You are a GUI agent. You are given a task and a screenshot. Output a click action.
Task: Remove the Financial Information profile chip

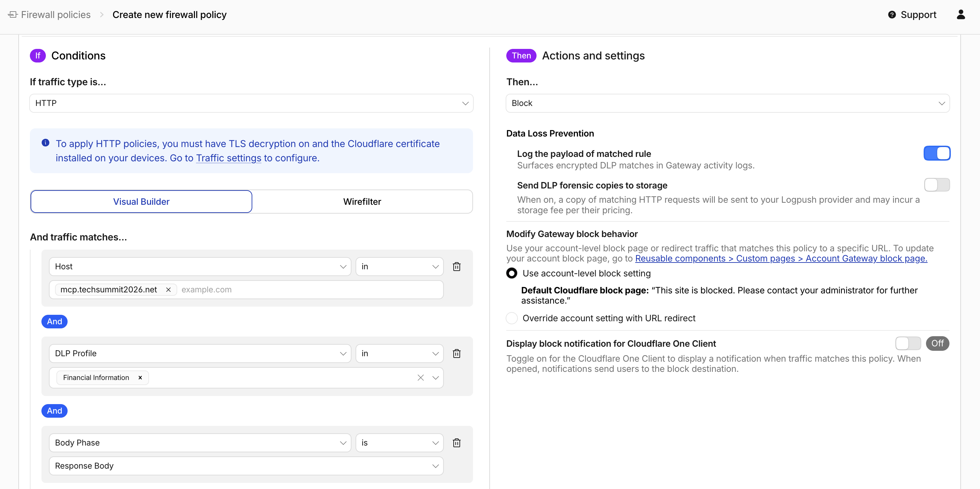click(x=140, y=378)
